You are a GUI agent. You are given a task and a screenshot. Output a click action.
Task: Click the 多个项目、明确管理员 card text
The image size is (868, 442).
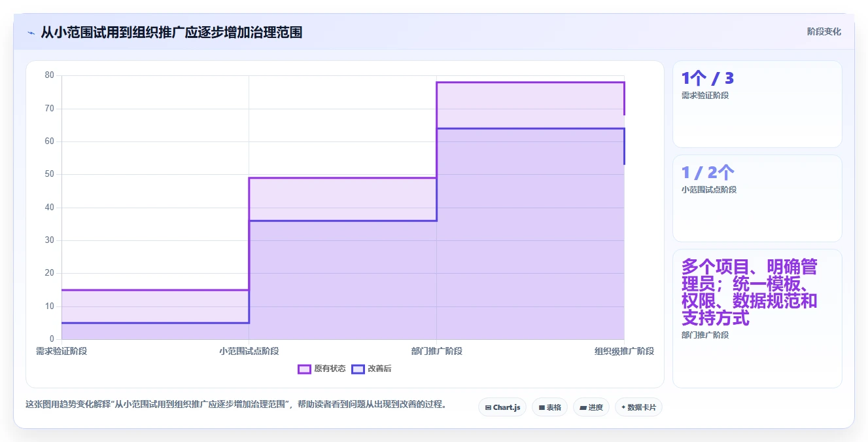[749, 293]
